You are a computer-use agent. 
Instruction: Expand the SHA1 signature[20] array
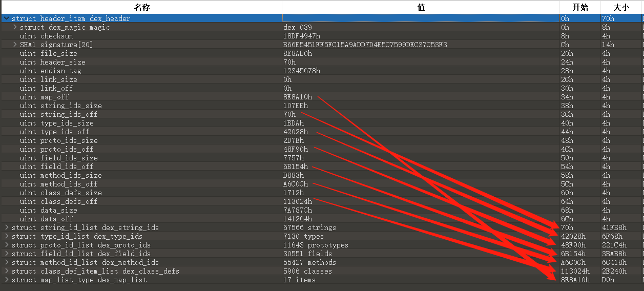pos(15,45)
